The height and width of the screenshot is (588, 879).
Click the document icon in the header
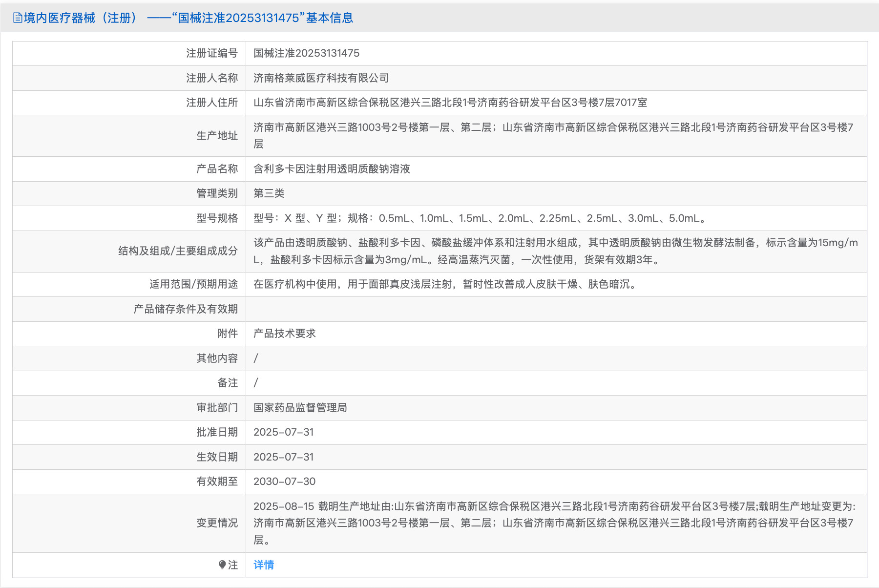[x=17, y=18]
